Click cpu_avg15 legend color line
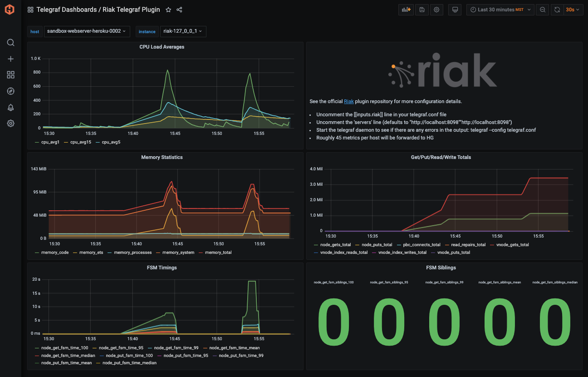The height and width of the screenshot is (377, 588). tap(66, 142)
